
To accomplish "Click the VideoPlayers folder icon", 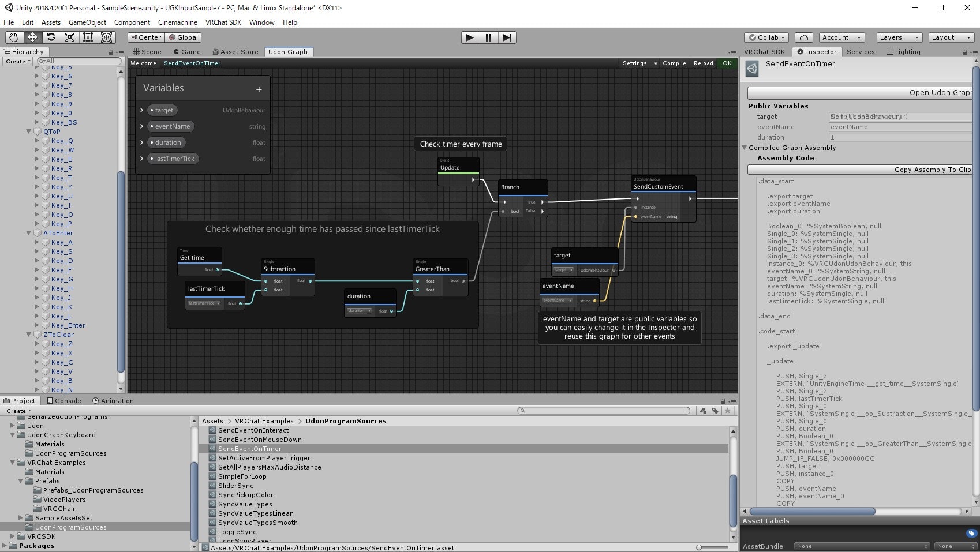I will [x=38, y=500].
